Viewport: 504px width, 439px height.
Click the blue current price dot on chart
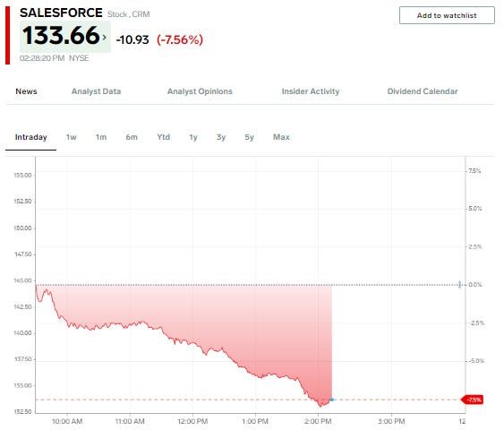332,400
